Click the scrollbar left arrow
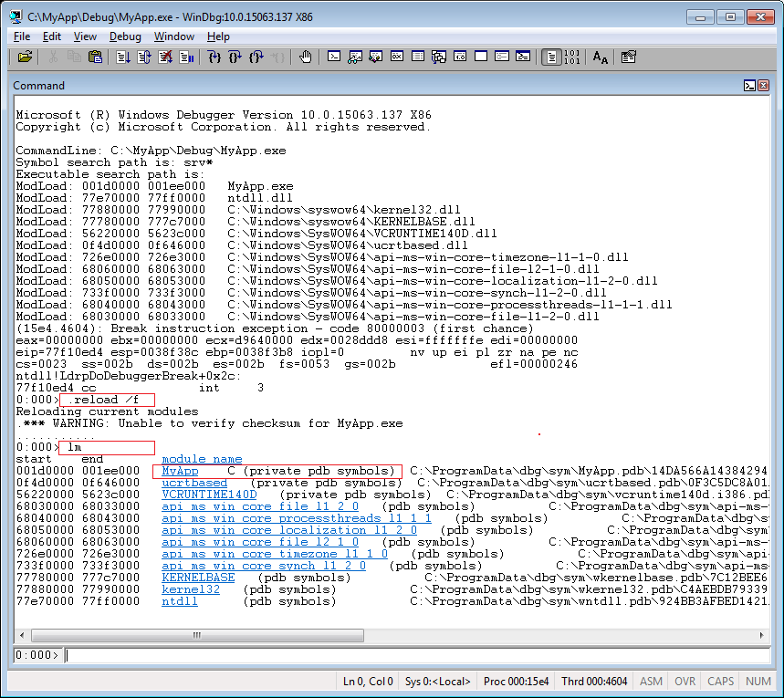This screenshot has height=698, width=784. pyautogui.click(x=22, y=636)
